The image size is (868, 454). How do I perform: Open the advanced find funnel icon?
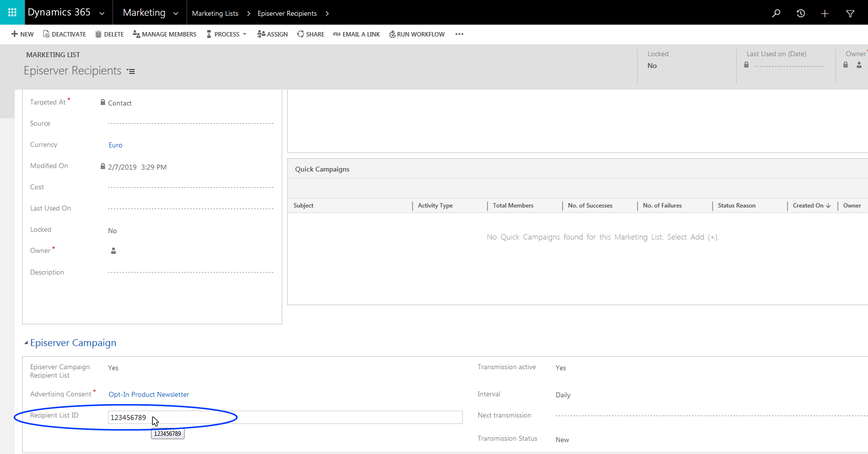click(850, 13)
